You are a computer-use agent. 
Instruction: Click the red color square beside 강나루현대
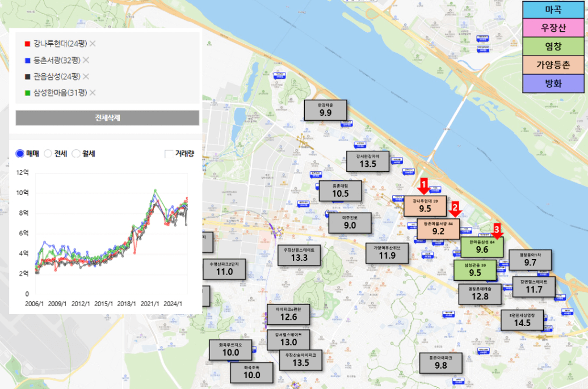(x=27, y=44)
